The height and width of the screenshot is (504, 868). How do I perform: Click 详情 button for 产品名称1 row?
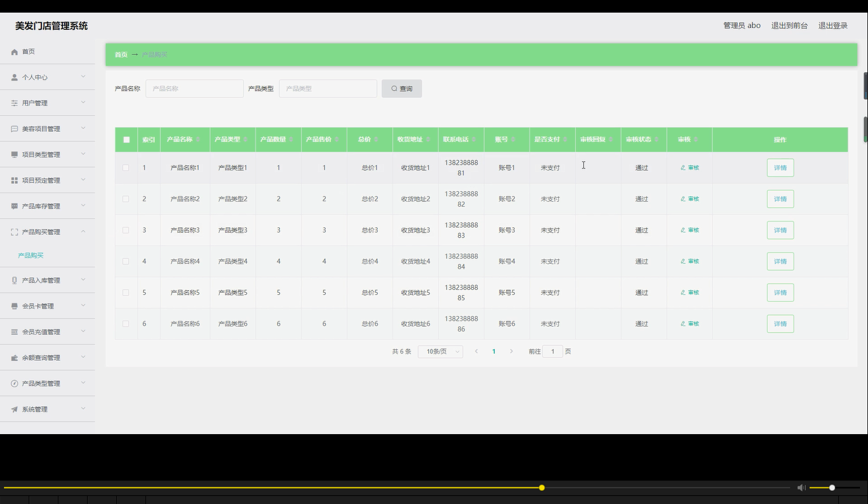[x=780, y=168]
